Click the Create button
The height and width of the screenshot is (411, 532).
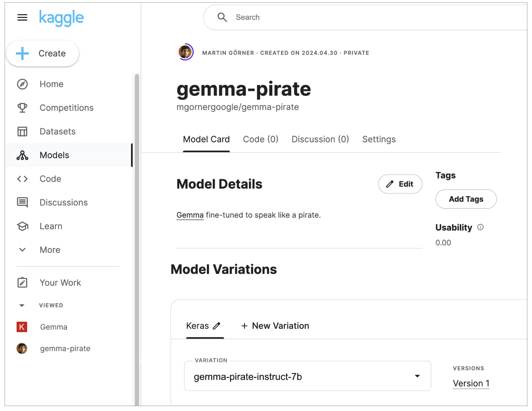(x=43, y=54)
